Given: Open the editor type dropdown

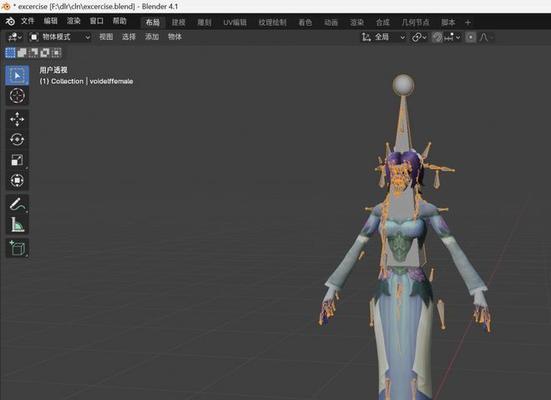Looking at the screenshot, I should 15,37.
